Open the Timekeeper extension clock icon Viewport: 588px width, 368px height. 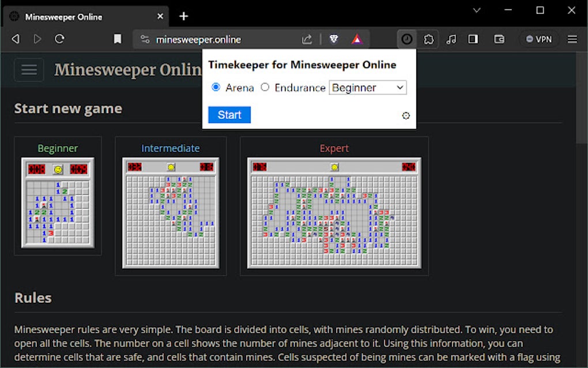[407, 39]
